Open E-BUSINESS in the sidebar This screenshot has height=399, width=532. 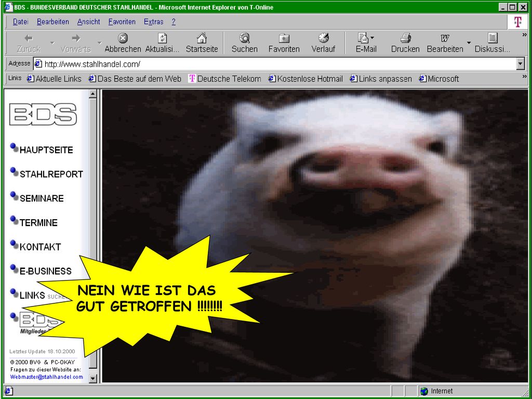46,271
